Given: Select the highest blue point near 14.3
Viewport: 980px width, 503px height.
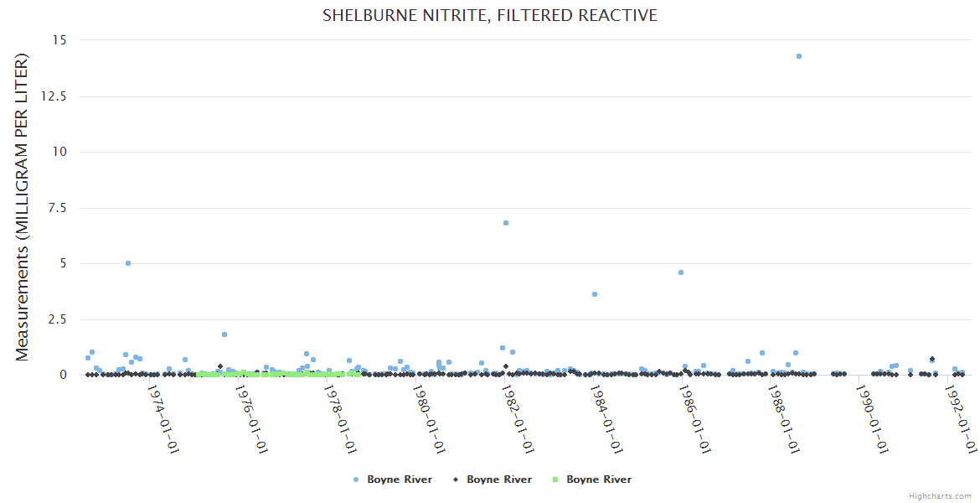Looking at the screenshot, I should pyautogui.click(x=799, y=56).
